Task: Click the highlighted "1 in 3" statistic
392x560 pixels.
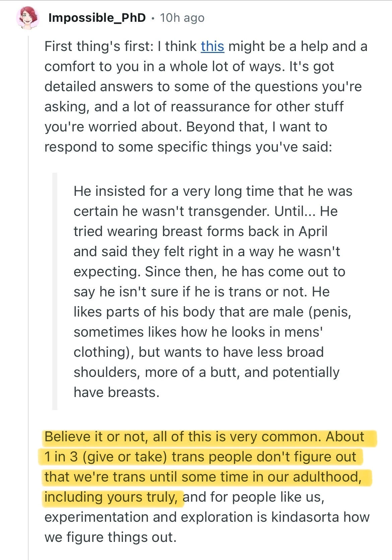Action: (61, 457)
